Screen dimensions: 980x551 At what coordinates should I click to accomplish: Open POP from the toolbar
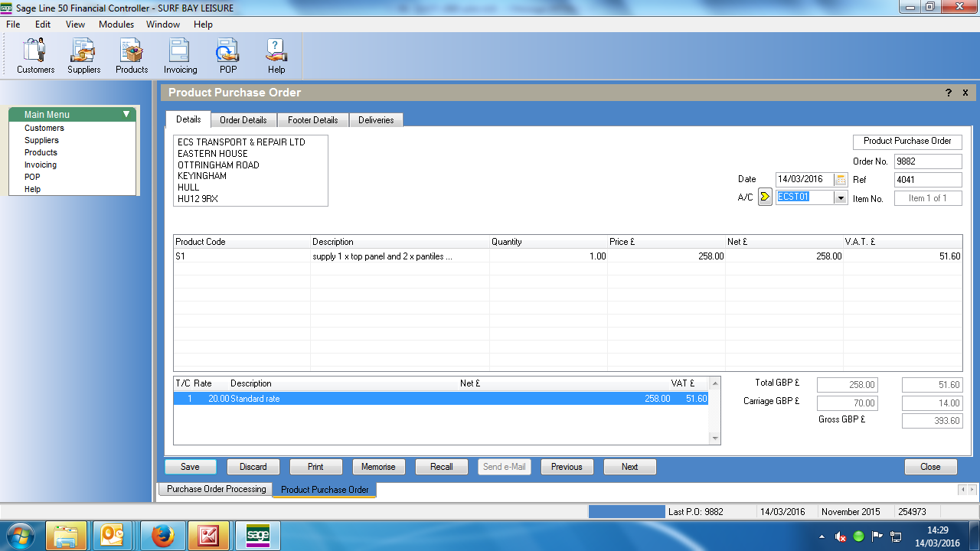click(228, 56)
